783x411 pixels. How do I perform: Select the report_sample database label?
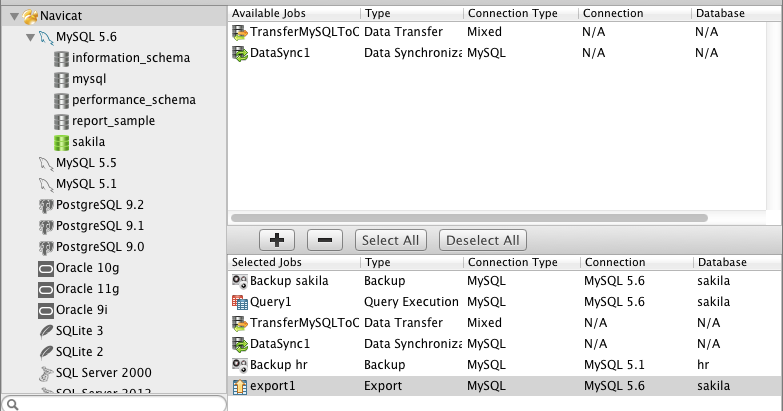pyautogui.click(x=113, y=121)
